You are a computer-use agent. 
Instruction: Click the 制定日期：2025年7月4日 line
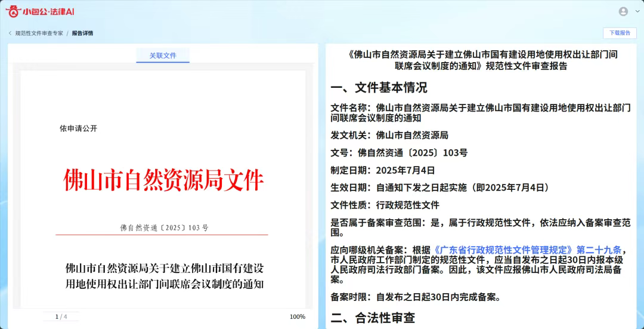383,170
